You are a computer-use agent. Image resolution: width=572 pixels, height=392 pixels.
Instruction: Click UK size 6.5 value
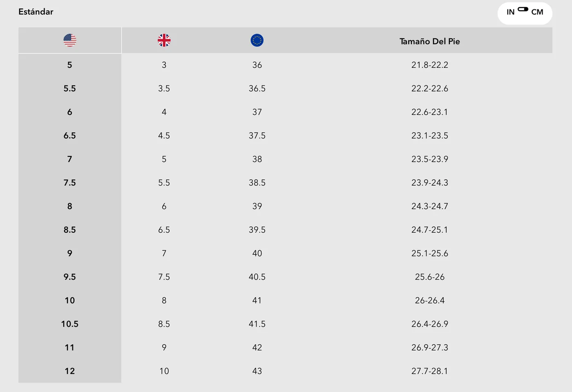tap(164, 230)
